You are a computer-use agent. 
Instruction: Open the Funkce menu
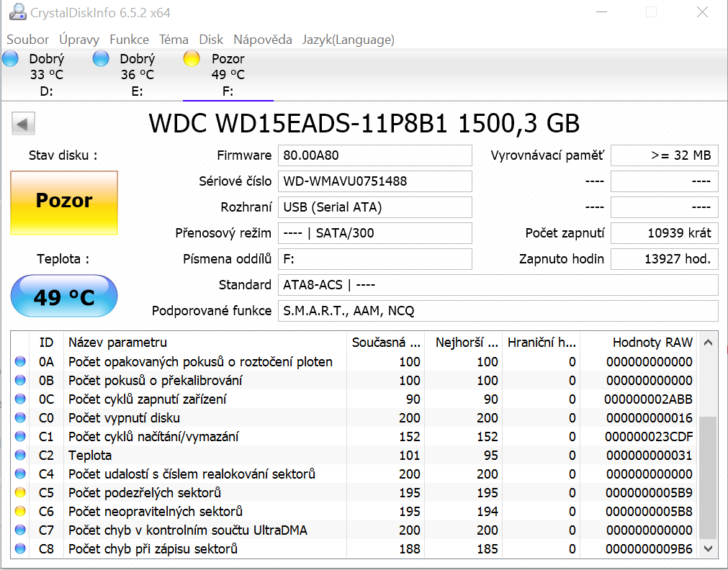click(129, 40)
